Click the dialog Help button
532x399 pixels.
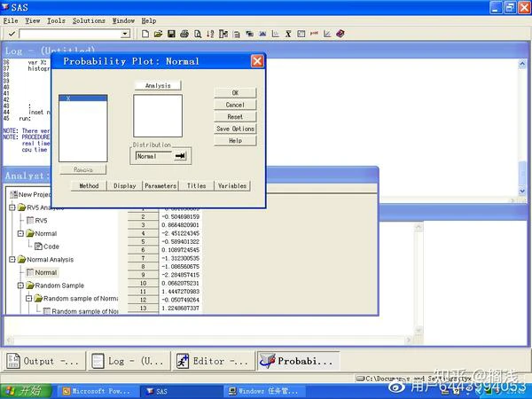tap(235, 140)
